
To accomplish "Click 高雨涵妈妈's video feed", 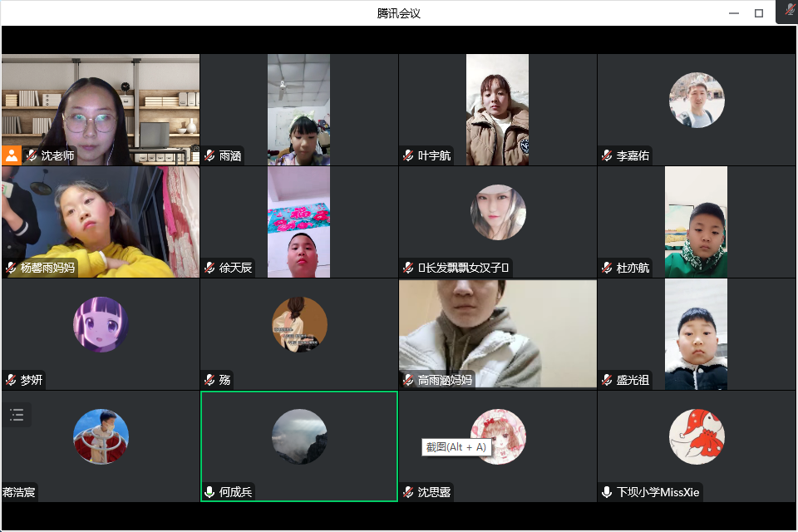I will click(498, 333).
